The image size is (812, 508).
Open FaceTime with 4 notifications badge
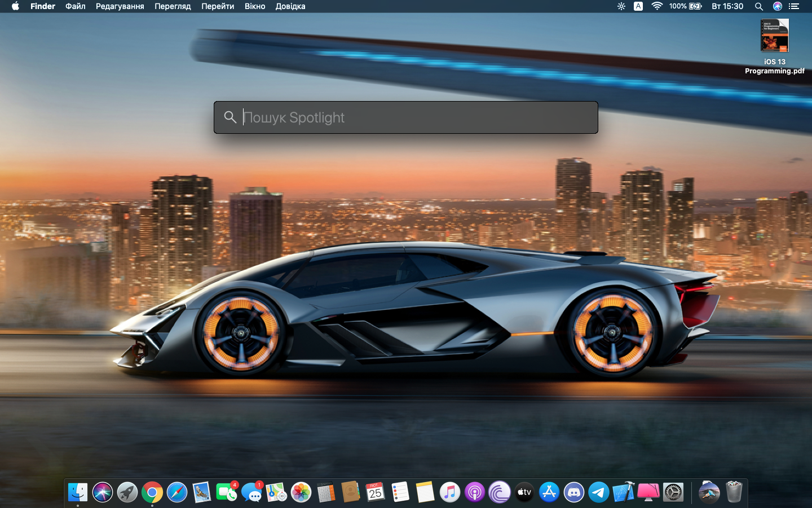227,492
